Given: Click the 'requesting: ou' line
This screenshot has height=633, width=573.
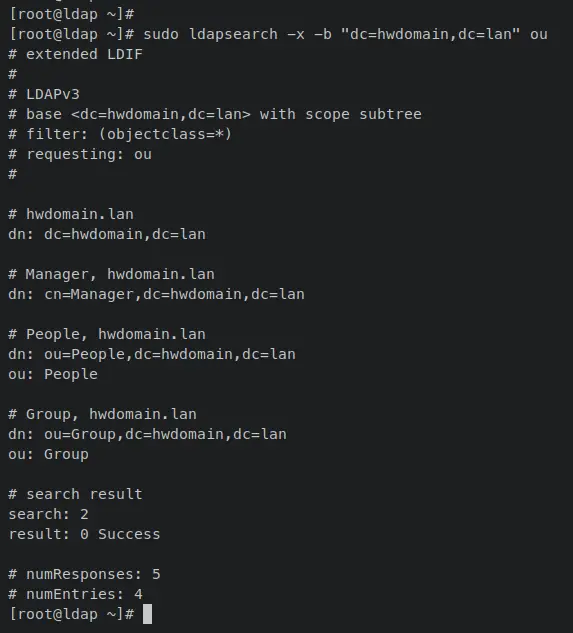Looking at the screenshot, I should click(x=80, y=154).
